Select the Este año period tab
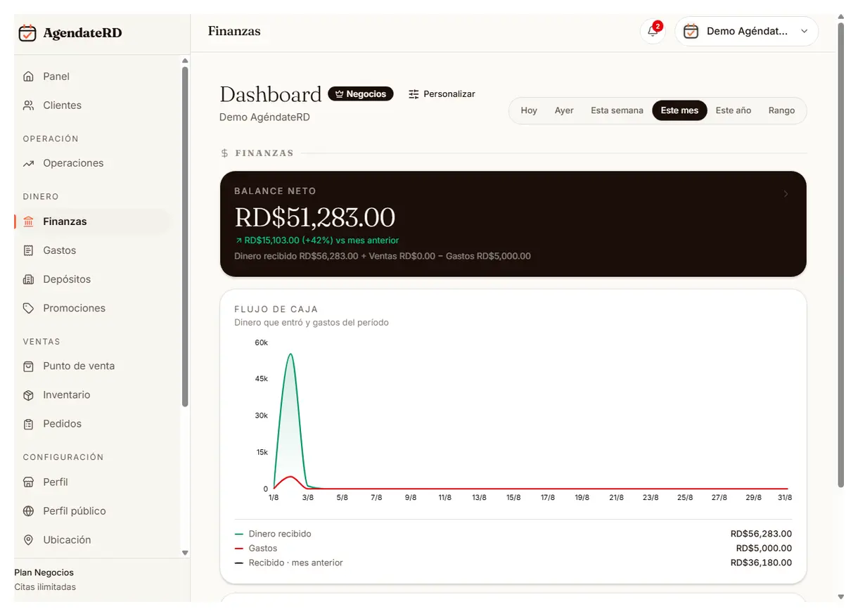This screenshot has height=616, width=858. click(x=734, y=110)
